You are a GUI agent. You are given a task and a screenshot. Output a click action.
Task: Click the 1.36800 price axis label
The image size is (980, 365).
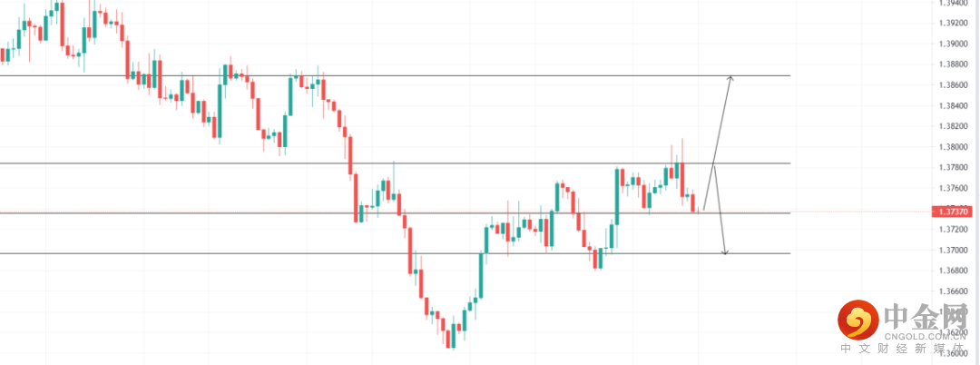(x=952, y=271)
